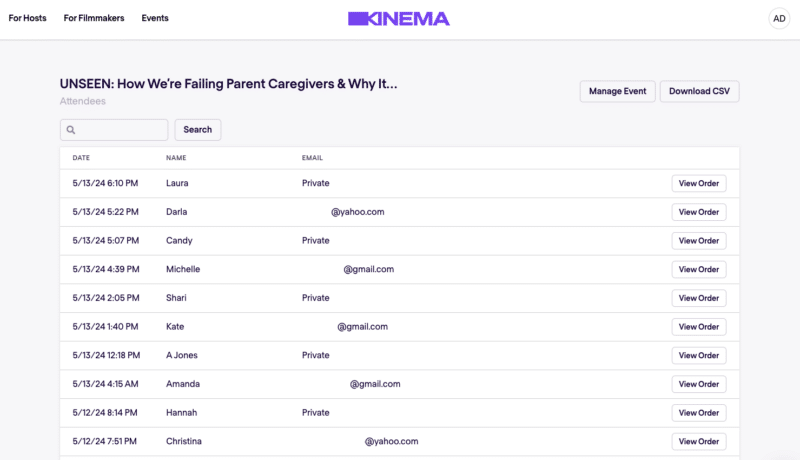Viewport: 800px width, 460px height.
Task: Go to the Events page
Action: point(155,18)
